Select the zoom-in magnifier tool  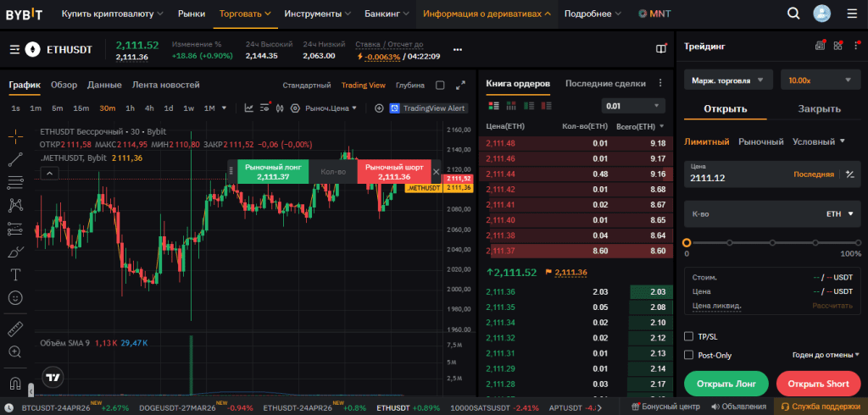click(x=15, y=352)
